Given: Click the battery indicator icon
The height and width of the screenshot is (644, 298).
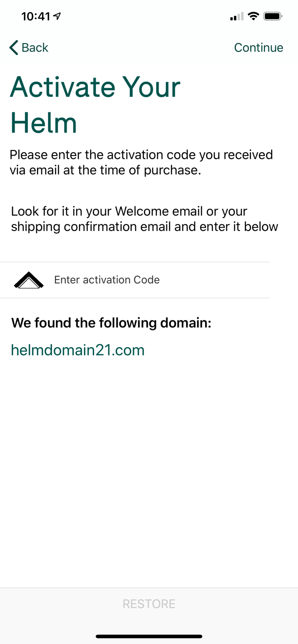Looking at the screenshot, I should (x=273, y=16).
